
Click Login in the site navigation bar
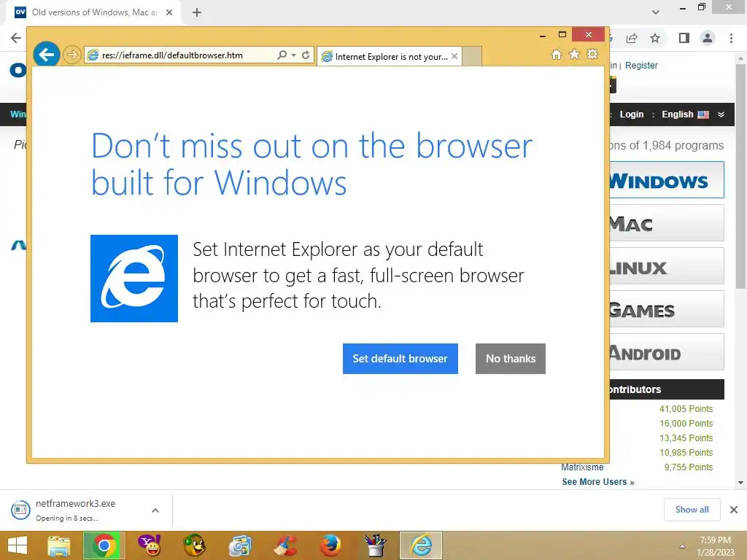click(x=632, y=114)
